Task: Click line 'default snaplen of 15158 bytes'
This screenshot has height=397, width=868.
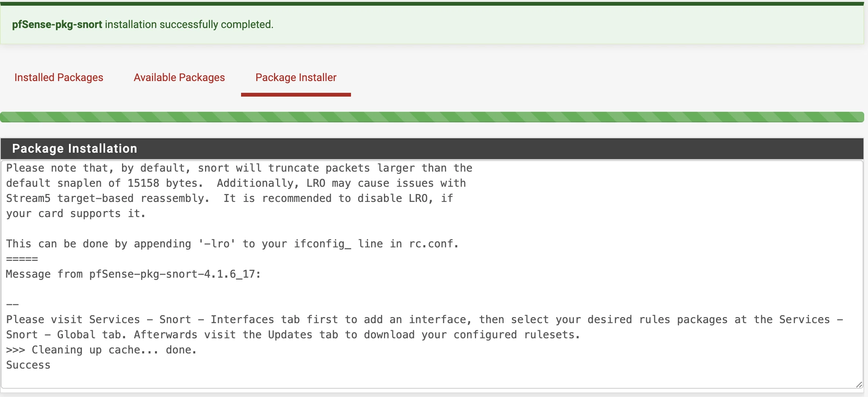Action: [x=236, y=183]
